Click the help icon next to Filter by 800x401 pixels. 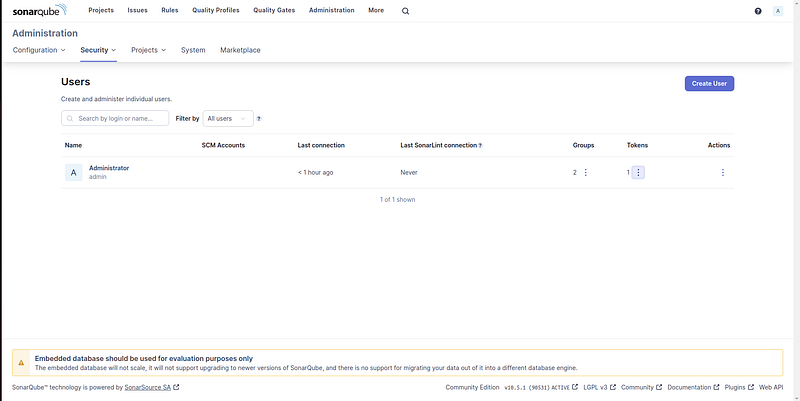click(x=259, y=118)
